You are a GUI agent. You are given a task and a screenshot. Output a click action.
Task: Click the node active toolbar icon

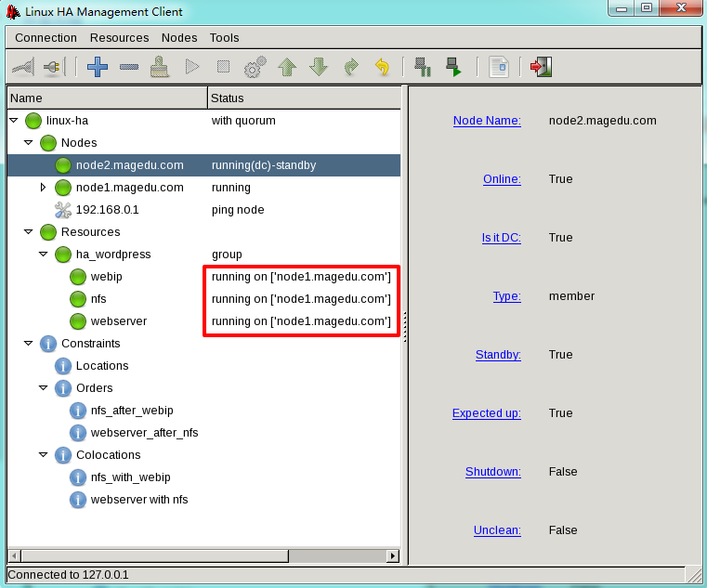453,67
